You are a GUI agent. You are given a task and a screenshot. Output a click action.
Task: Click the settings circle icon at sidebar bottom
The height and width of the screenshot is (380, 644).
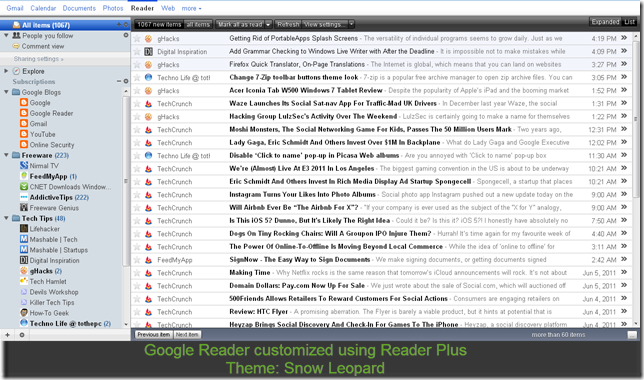click(x=22, y=335)
